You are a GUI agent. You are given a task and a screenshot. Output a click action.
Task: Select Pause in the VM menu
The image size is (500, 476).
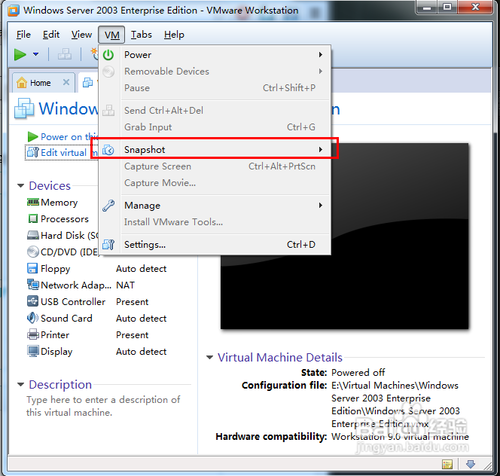215,88
